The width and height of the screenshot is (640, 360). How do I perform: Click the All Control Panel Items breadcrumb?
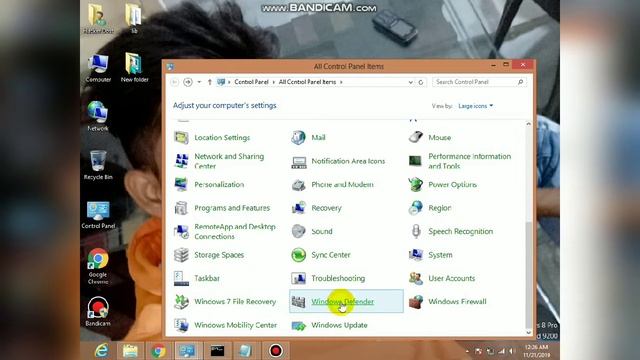point(307,82)
